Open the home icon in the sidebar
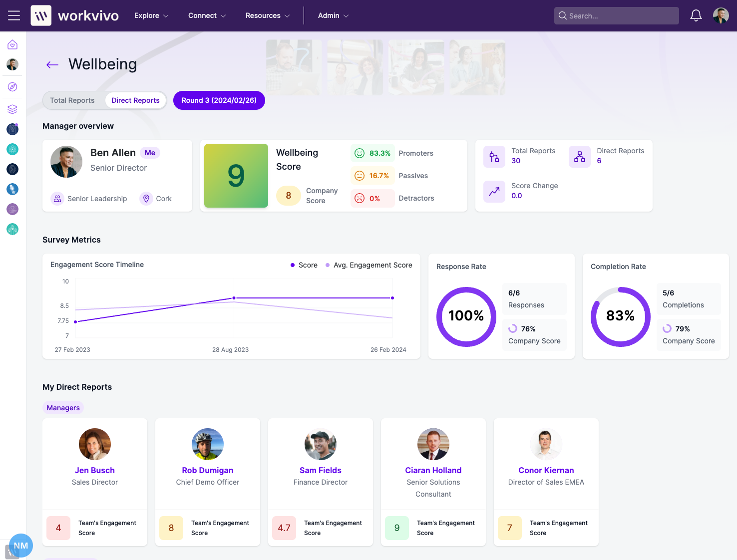This screenshot has height=560, width=737. 12,45
